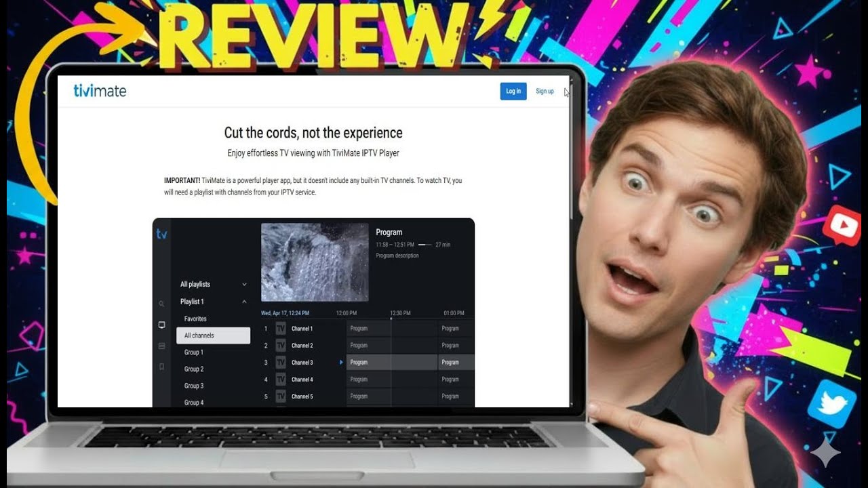Click the Channel 4 TV logo icon

pos(281,380)
